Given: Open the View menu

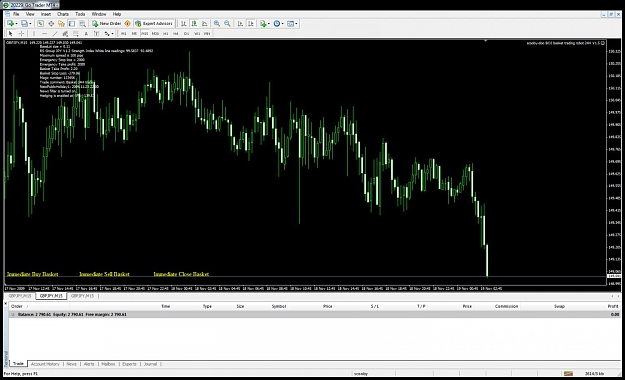Looking at the screenshot, I should [x=30, y=14].
